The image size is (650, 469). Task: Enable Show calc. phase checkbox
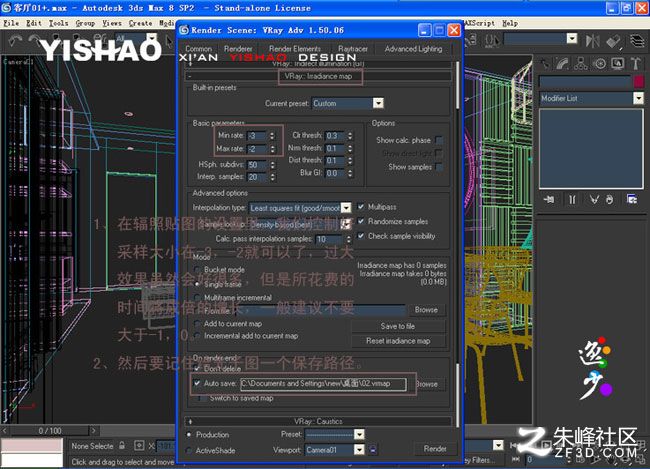click(439, 140)
